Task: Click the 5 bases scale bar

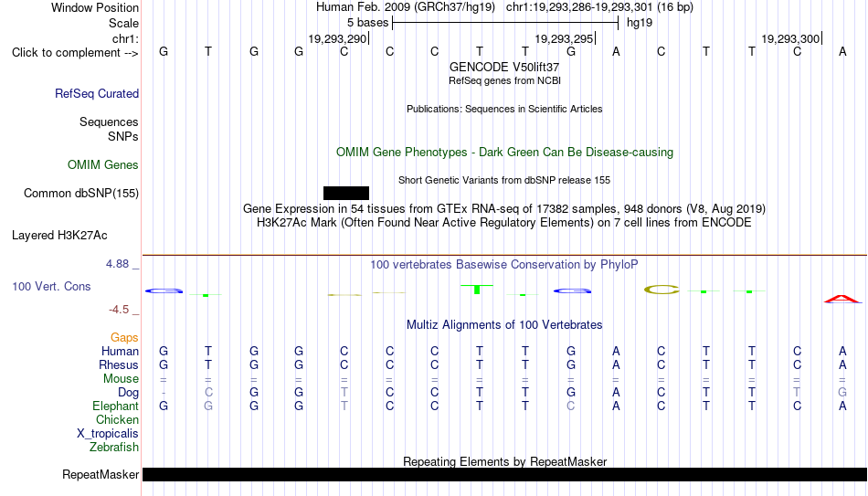Action: pyautogui.click(x=505, y=23)
